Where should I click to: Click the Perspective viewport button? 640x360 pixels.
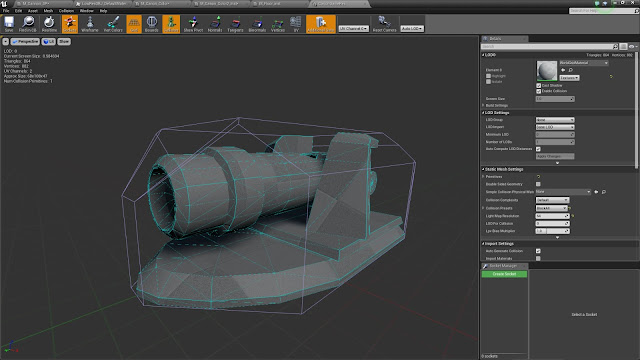pyautogui.click(x=25, y=42)
